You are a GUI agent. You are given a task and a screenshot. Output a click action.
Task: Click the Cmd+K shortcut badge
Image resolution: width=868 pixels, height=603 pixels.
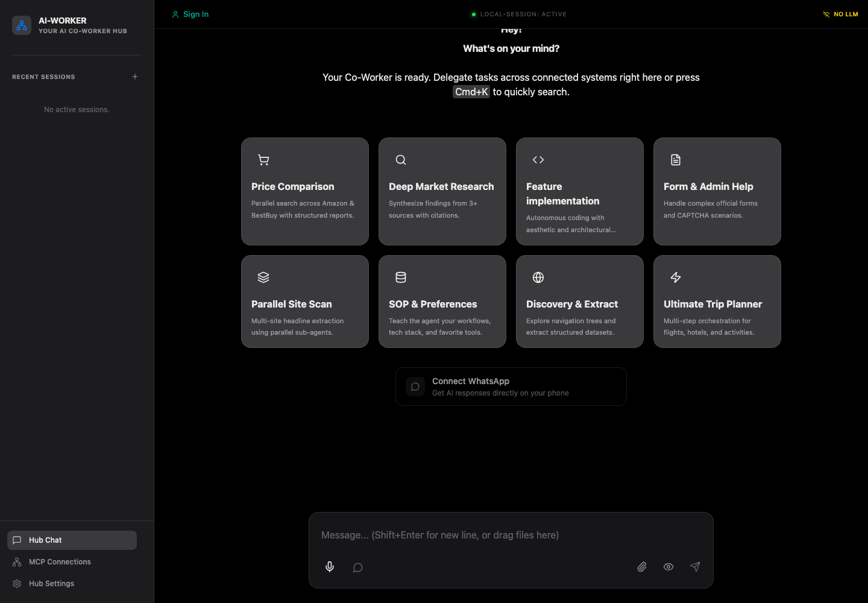471,92
